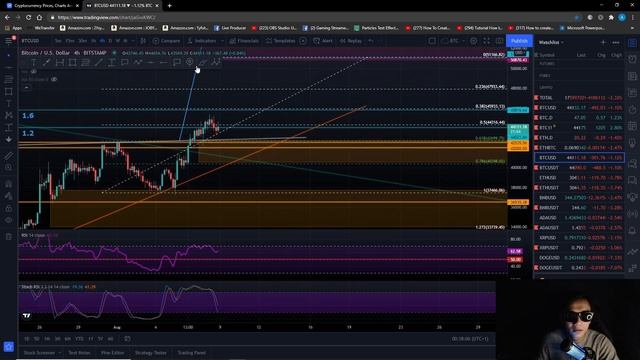The width and height of the screenshot is (640, 360).
Task: Open chart settings gear icon
Action: [x=473, y=41]
